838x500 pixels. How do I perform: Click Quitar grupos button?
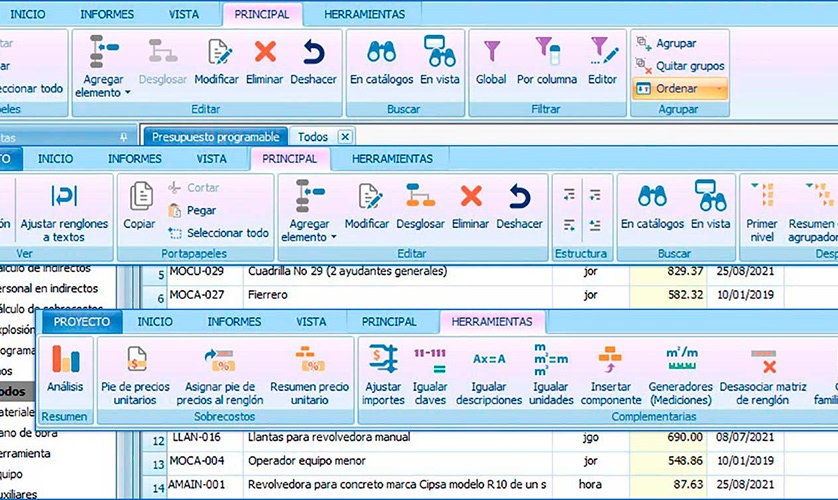click(680, 66)
